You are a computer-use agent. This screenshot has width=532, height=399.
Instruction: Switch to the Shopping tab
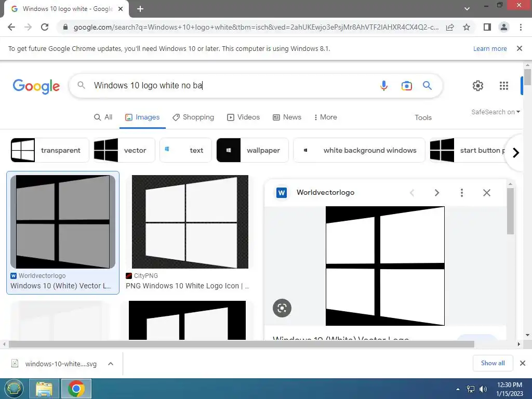[x=193, y=117]
